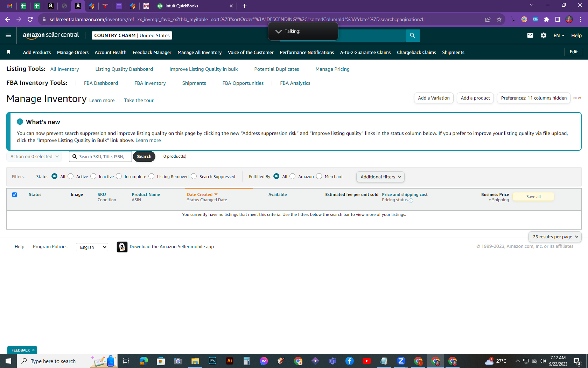
Task: Open the Additional filters dropdown
Action: point(380,177)
